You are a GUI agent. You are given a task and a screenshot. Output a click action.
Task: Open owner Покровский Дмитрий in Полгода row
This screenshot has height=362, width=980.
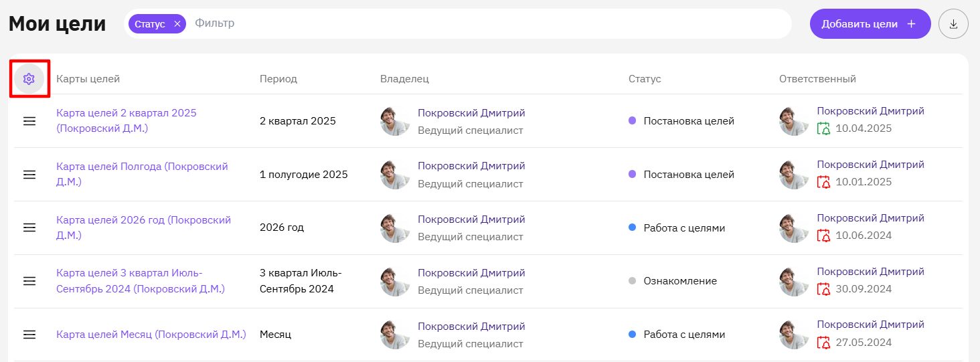[x=471, y=166]
